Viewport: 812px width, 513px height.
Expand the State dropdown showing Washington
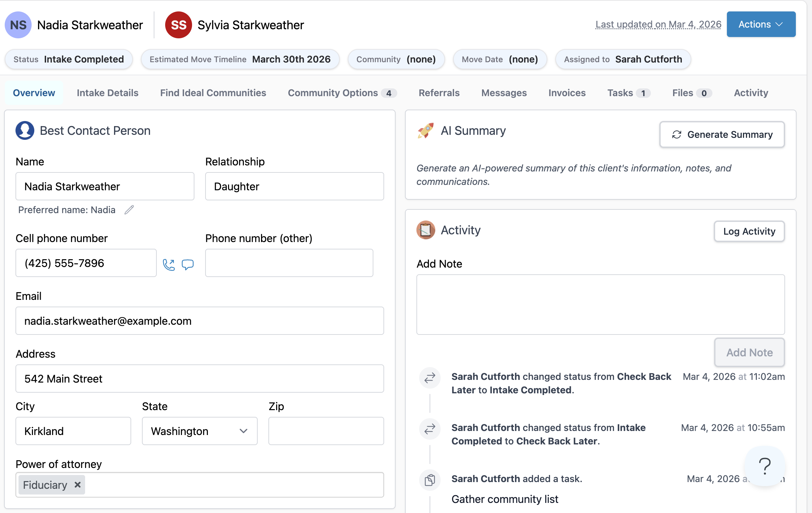coord(199,431)
